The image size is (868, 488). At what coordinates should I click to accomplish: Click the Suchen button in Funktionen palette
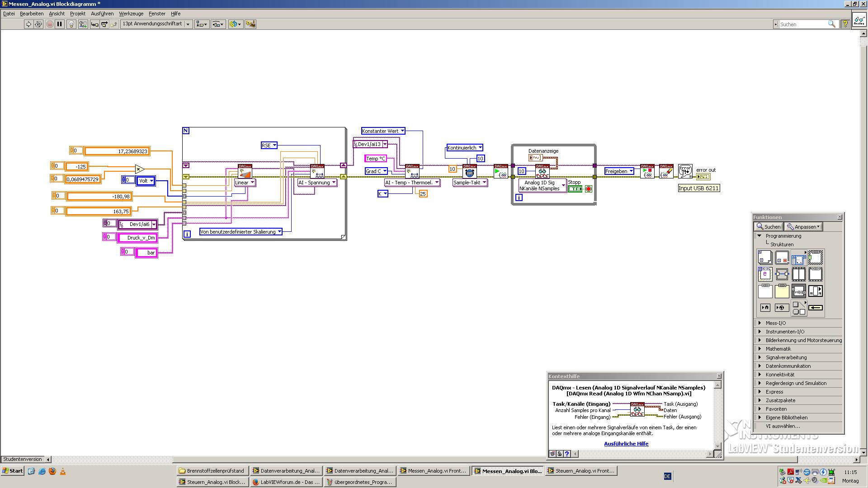tap(769, 227)
